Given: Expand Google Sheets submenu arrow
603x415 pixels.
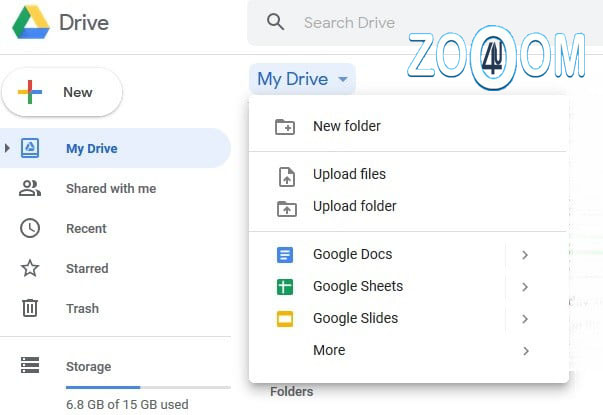Looking at the screenshot, I should tap(525, 287).
